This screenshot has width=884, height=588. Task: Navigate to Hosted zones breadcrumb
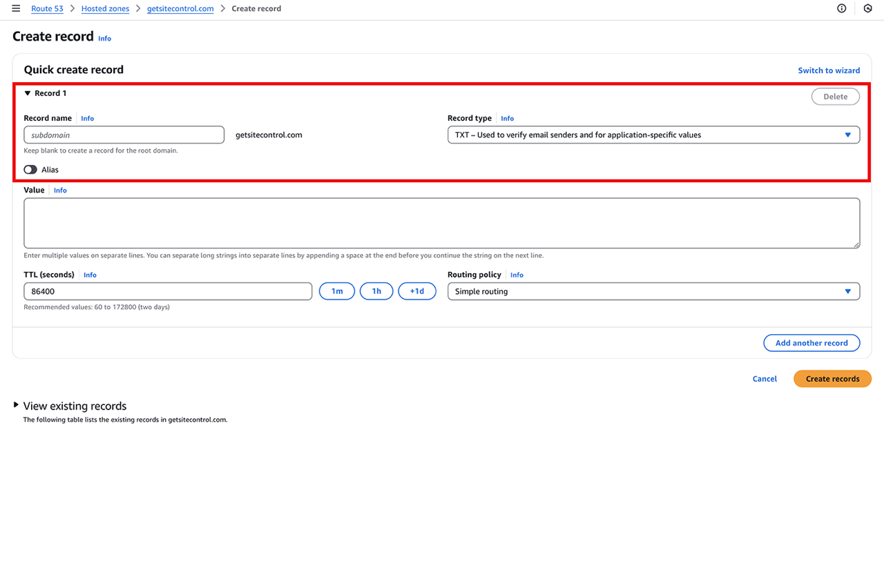coord(105,9)
